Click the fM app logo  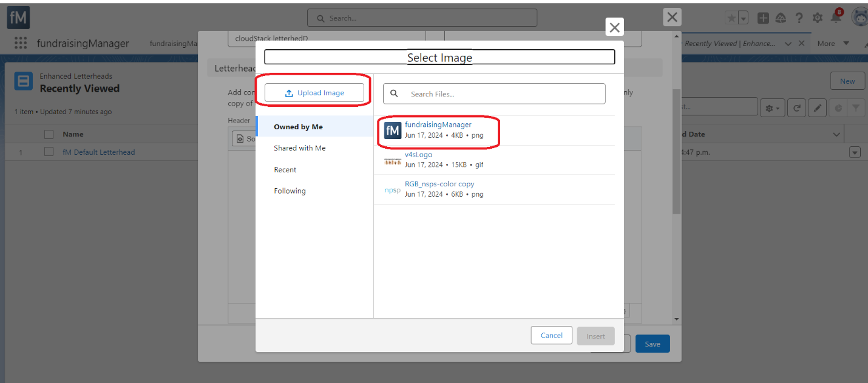[x=18, y=18]
